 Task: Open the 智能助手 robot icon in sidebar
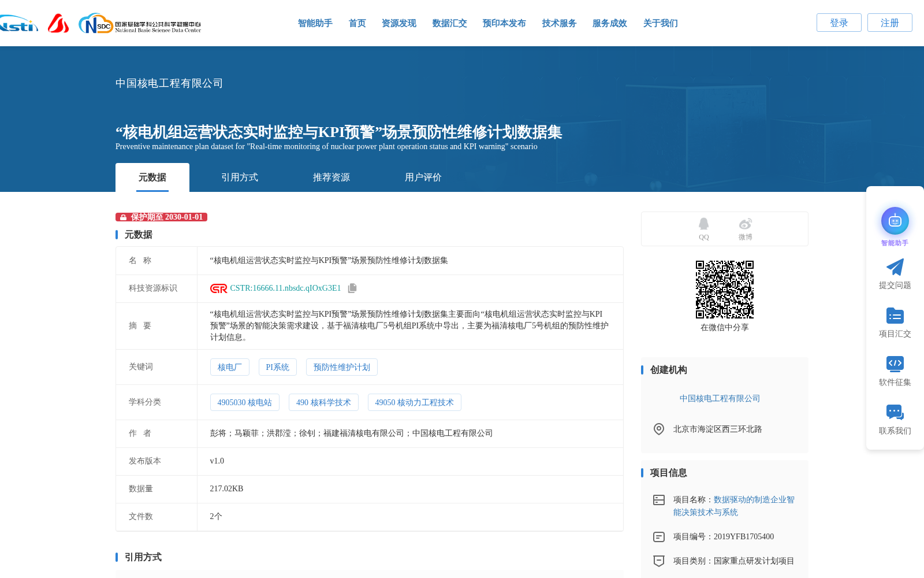[895, 221]
